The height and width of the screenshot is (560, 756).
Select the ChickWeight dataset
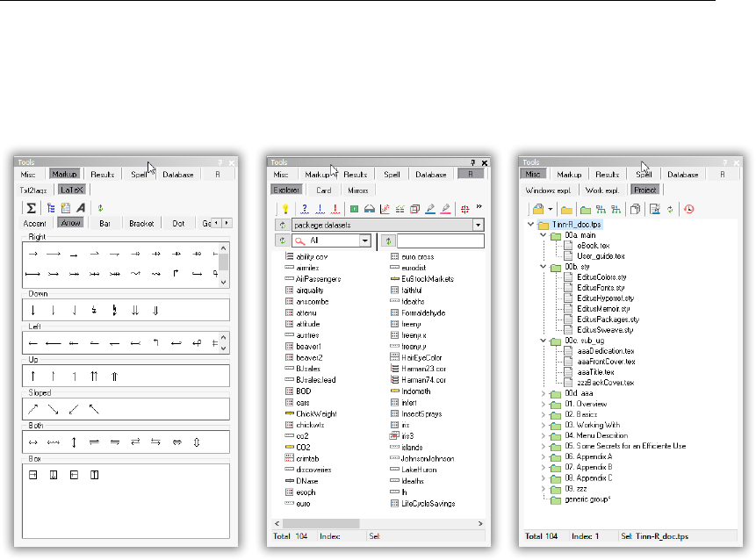[311, 413]
